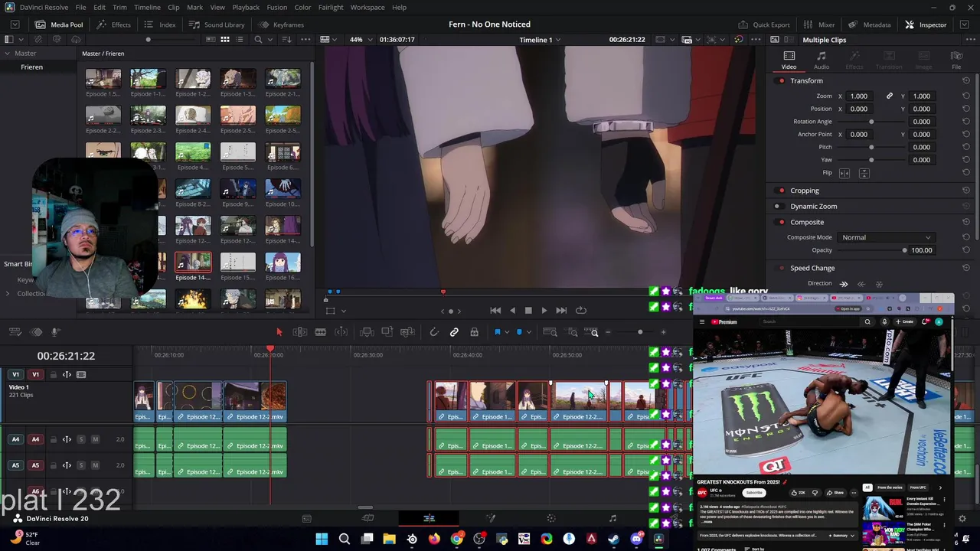Adjust the Rotation Angle slider

[x=871, y=122]
